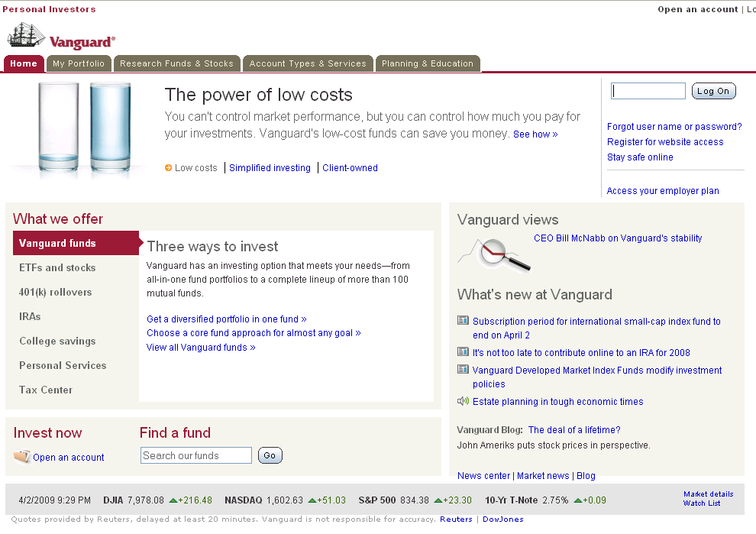Click the orange arrow beside Low costs

pos(168,168)
